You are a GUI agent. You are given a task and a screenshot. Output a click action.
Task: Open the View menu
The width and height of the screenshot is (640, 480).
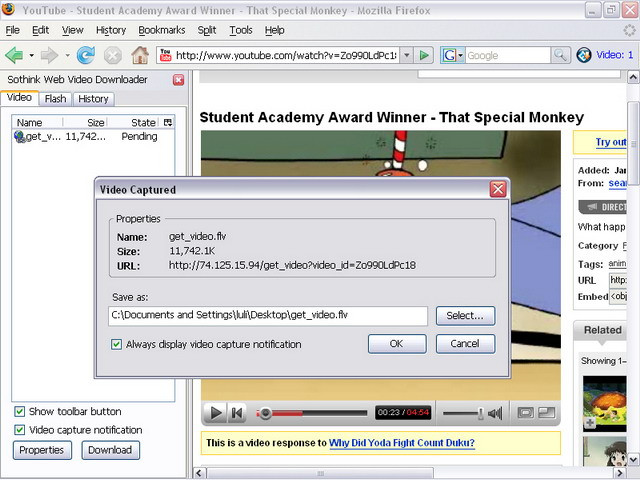73,30
